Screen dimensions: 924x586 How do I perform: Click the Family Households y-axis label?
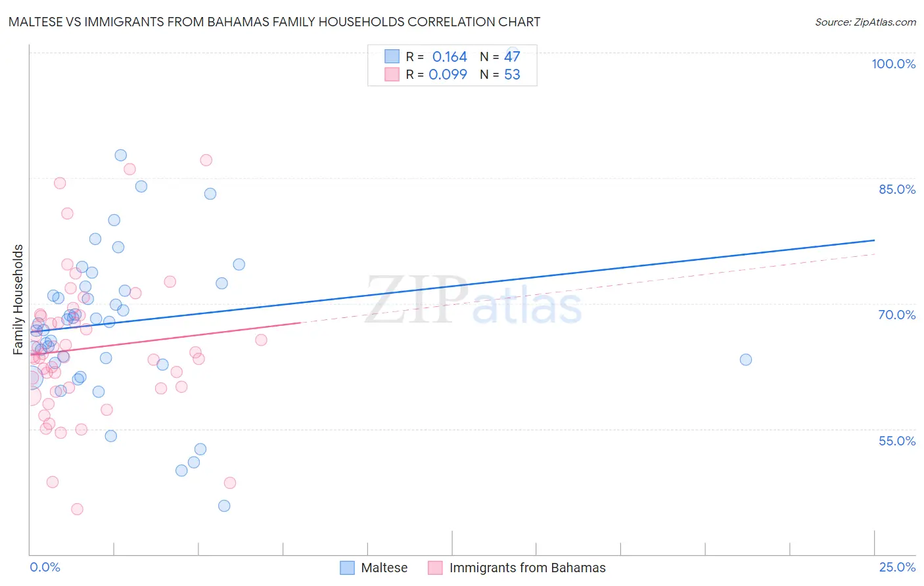18,300
